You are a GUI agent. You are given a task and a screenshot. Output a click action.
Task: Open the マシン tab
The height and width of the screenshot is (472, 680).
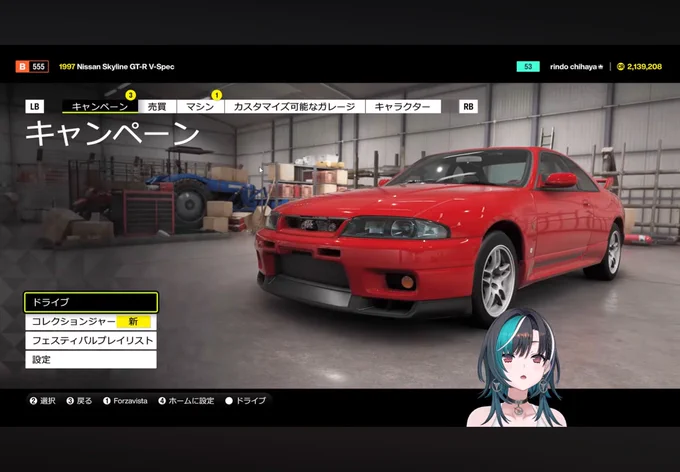coord(200,107)
